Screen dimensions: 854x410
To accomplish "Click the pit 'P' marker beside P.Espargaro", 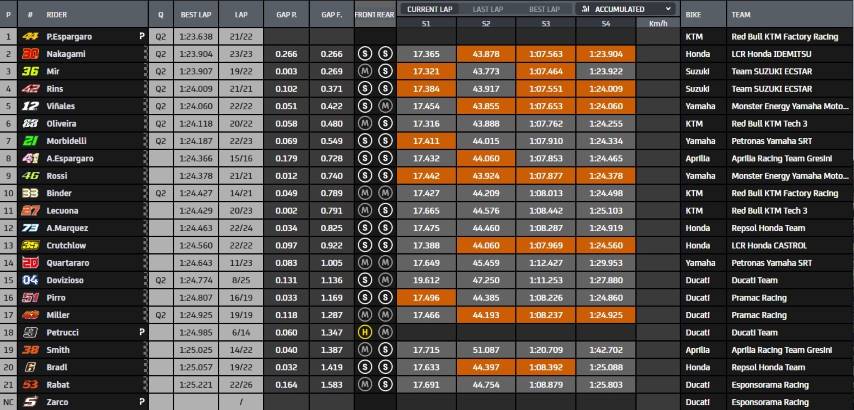I will tap(142, 36).
